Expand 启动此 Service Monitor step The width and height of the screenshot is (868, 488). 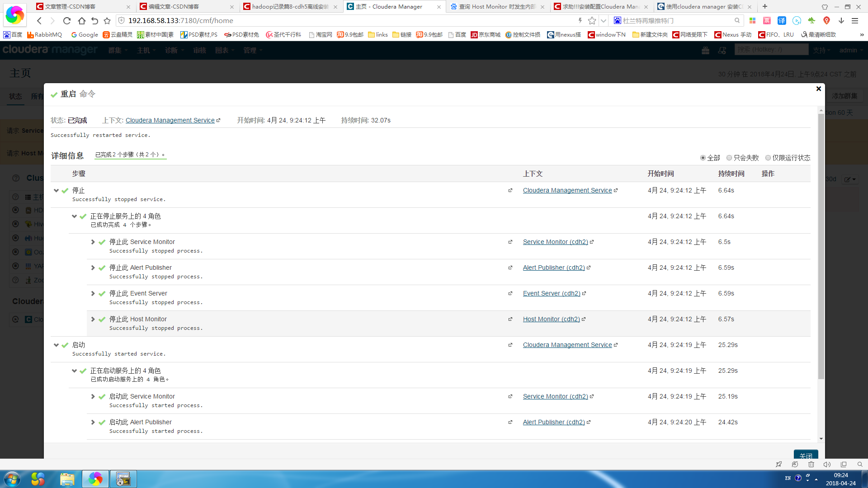pos(93,397)
